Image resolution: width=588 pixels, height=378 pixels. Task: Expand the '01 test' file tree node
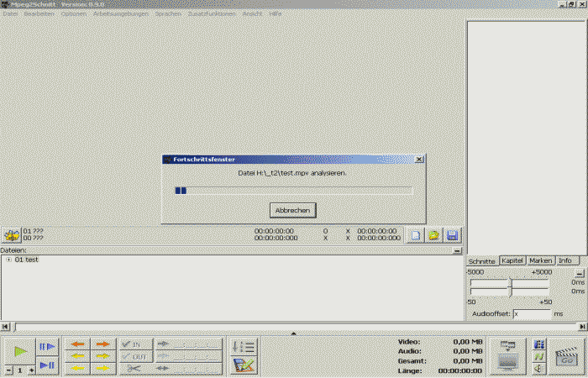pyautogui.click(x=8, y=260)
